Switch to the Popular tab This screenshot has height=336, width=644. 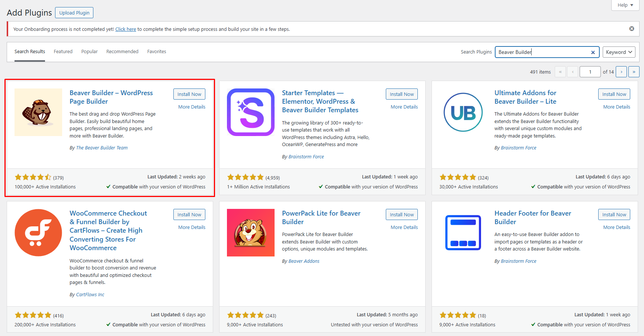coord(90,52)
